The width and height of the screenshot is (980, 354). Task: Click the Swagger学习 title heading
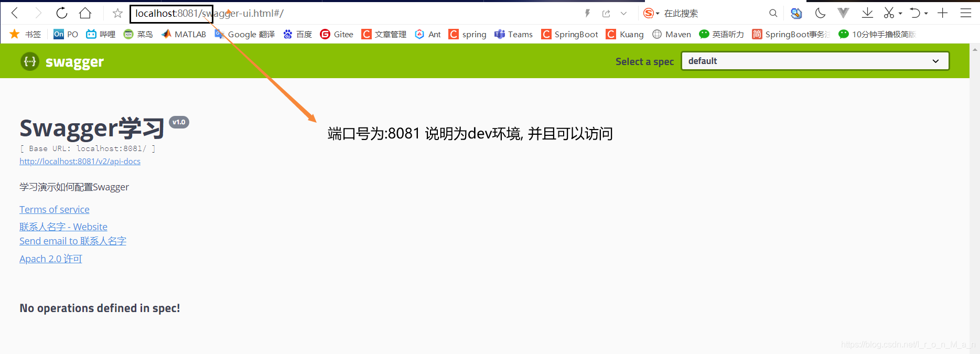pos(92,128)
